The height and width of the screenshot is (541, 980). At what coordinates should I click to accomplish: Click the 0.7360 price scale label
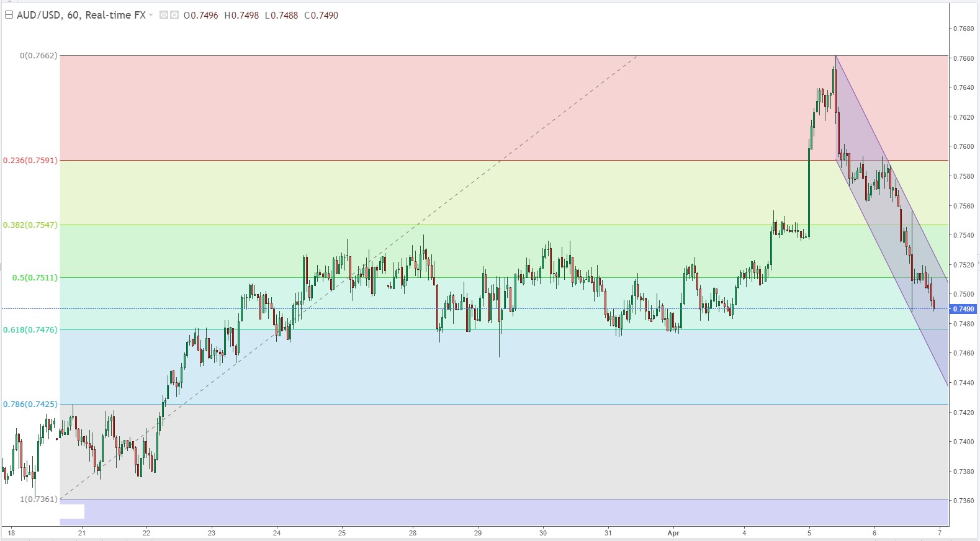pos(963,501)
